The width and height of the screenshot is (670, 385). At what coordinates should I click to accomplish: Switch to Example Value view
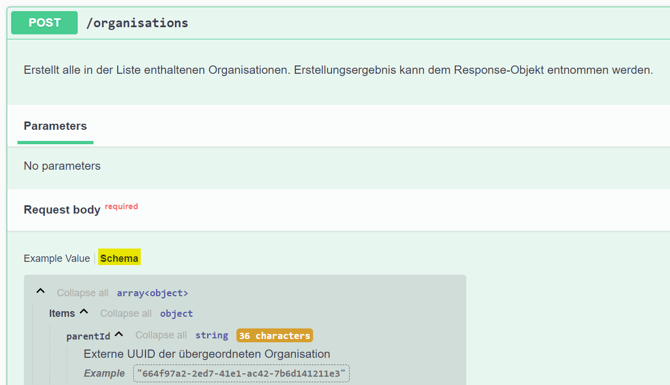click(56, 259)
